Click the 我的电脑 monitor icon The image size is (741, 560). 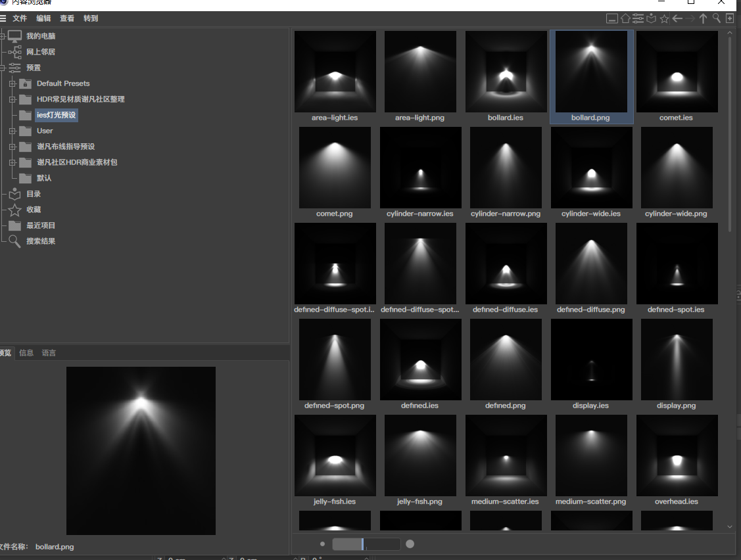[14, 36]
